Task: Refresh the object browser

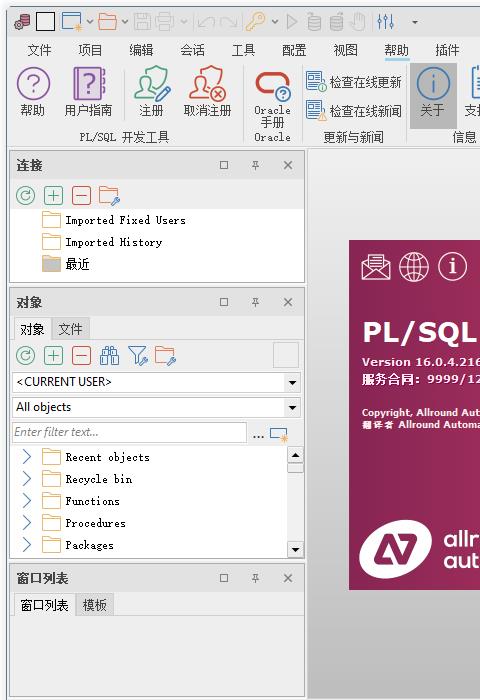Action: tap(25, 356)
